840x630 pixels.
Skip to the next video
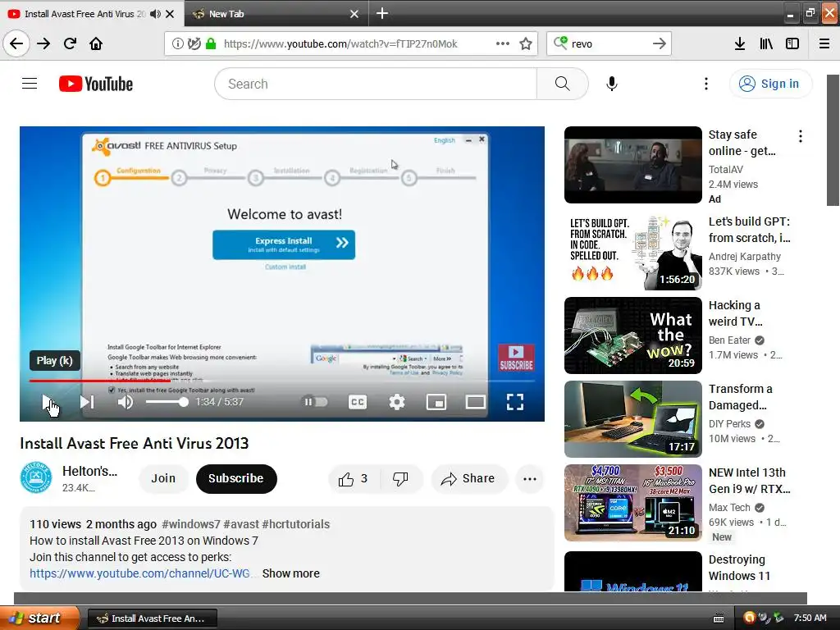(87, 402)
